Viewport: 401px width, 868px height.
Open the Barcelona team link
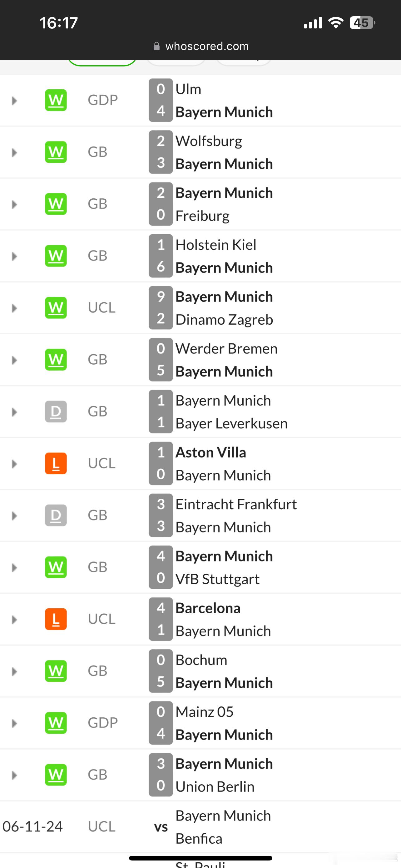point(208,608)
